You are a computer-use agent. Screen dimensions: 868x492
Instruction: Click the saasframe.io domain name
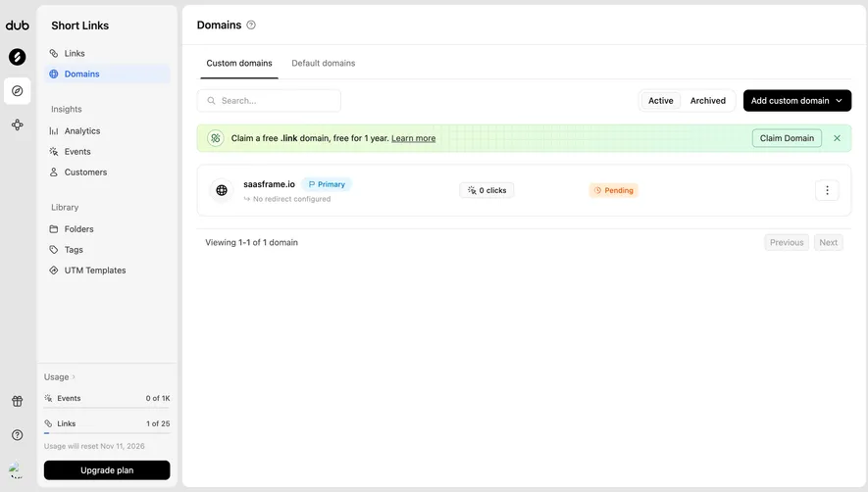[269, 184]
